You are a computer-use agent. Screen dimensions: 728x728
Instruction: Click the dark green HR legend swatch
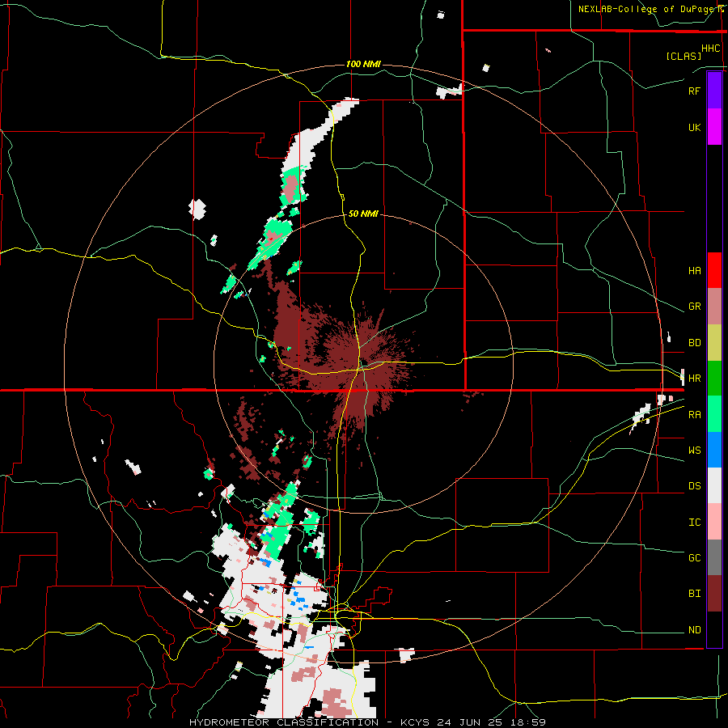[x=714, y=379]
